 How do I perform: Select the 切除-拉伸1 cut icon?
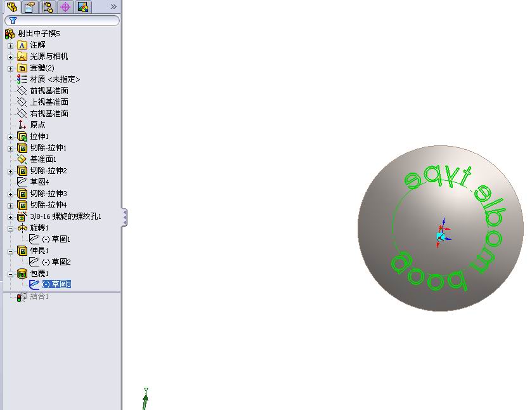[x=22, y=148]
